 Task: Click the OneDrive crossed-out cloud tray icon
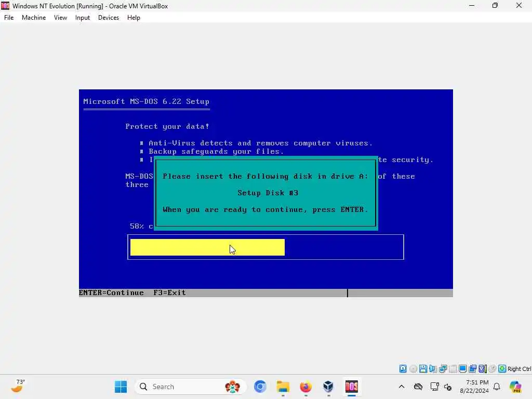pos(418,387)
